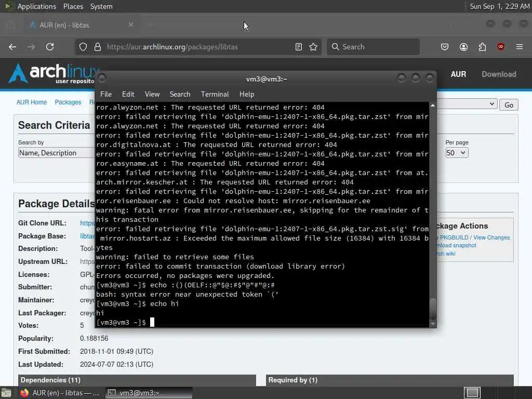Image resolution: width=532 pixels, height=399 pixels.
Task: Click the First Submitted date value
Action: click(x=116, y=352)
